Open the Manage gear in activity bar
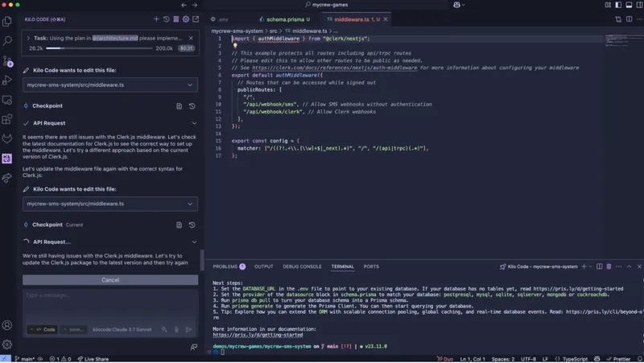This screenshot has height=363, width=644. (x=7, y=344)
